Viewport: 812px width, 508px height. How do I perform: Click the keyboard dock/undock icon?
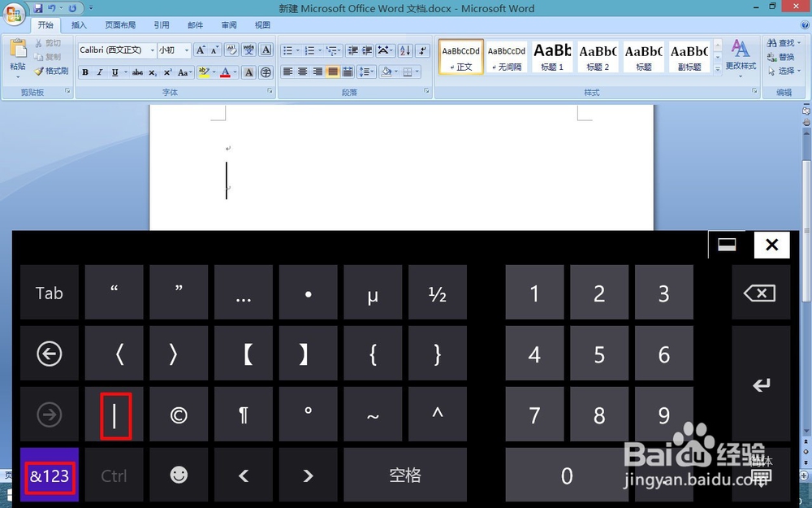click(727, 245)
